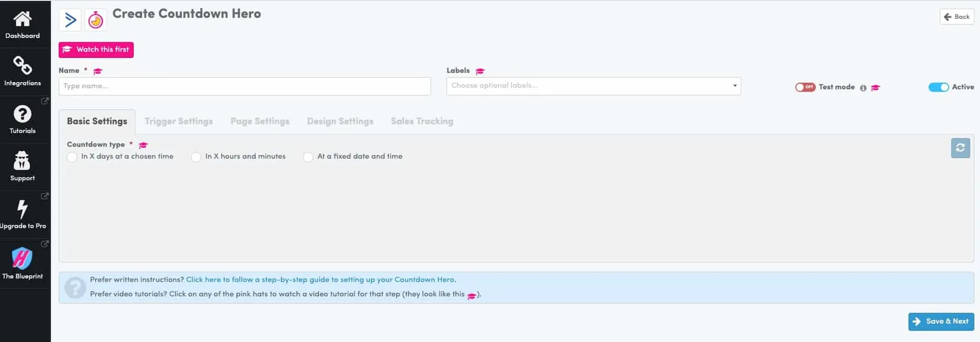The height and width of the screenshot is (342, 980).
Task: Click the pink hat in help text
Action: [x=472, y=296]
